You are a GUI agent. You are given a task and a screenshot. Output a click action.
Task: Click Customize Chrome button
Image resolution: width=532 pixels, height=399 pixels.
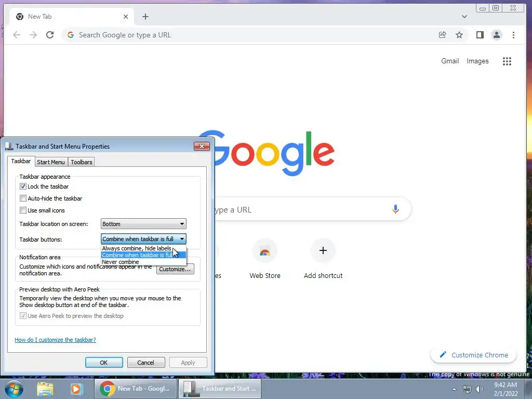474,355
